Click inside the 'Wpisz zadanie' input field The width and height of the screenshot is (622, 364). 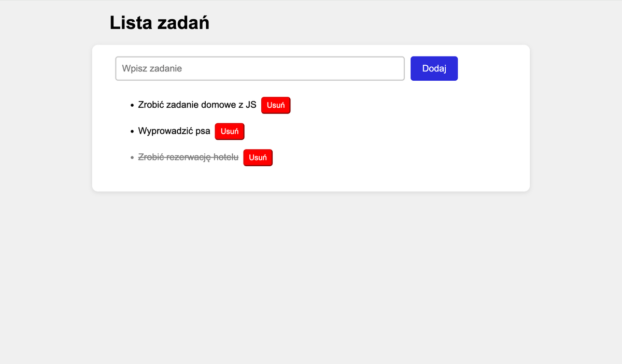[x=259, y=68]
